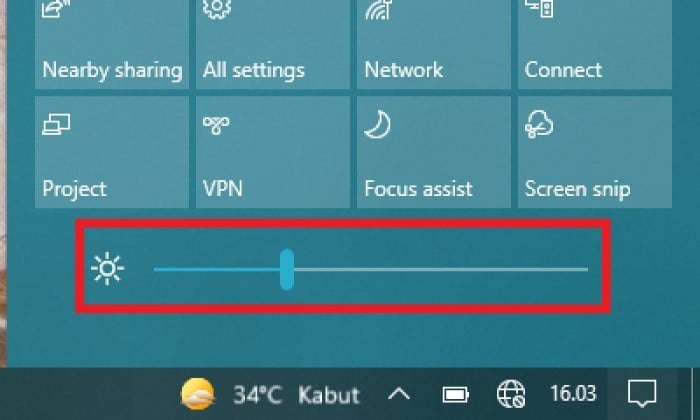Set brightness by clicking the slider track's right end

point(584,270)
